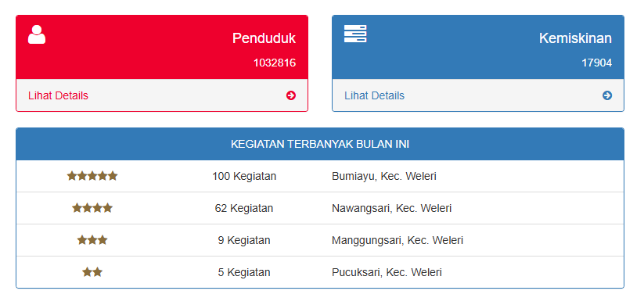
Task: Click red arrow circle icon under Penduduk
Action: click(x=291, y=95)
